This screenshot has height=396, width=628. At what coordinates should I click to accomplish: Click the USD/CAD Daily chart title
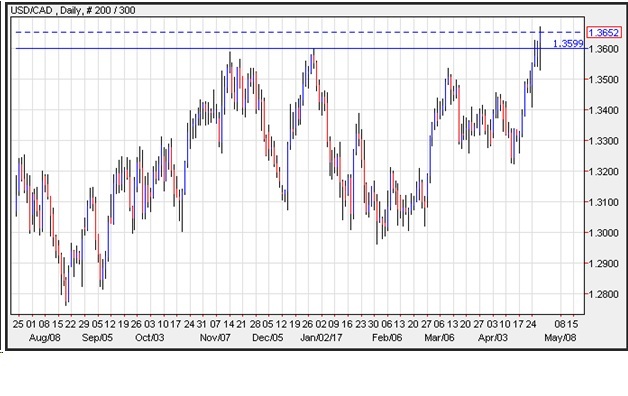coord(73,10)
